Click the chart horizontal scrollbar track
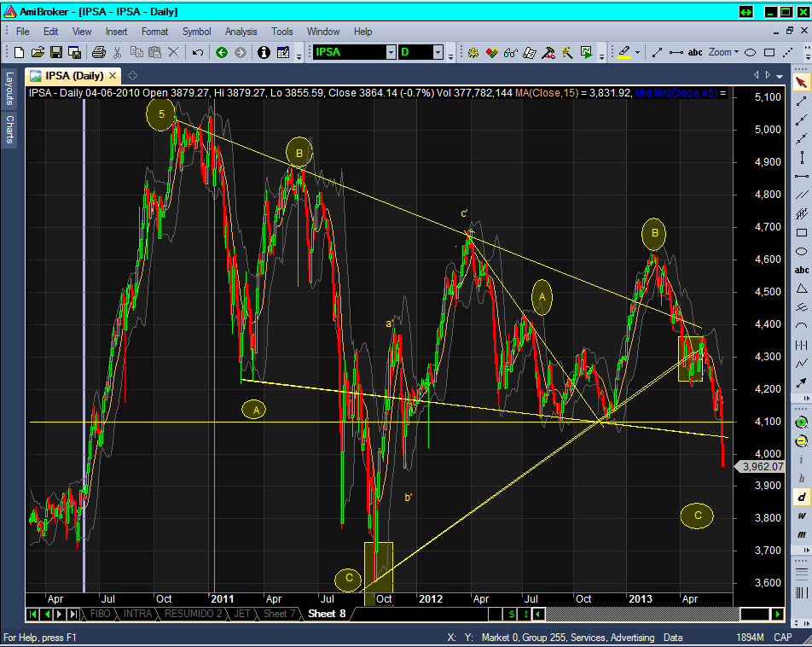The width and height of the screenshot is (812, 647). tap(642, 615)
